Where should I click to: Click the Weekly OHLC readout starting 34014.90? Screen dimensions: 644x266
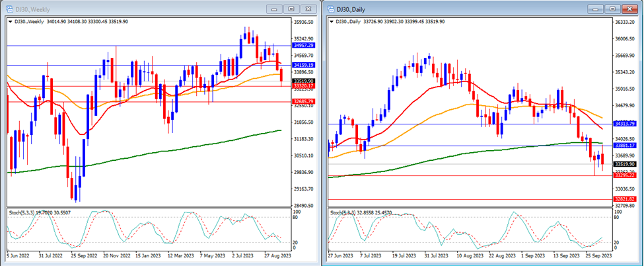click(87, 22)
